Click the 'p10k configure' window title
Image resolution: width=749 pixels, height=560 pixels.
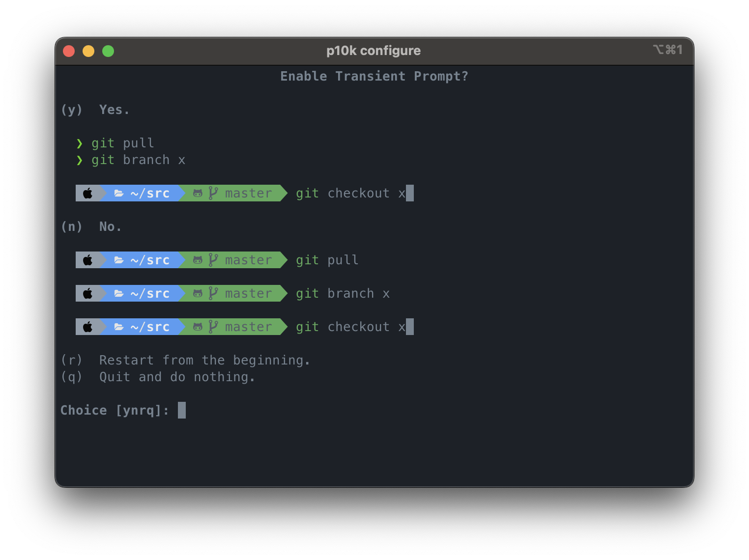pos(374,51)
